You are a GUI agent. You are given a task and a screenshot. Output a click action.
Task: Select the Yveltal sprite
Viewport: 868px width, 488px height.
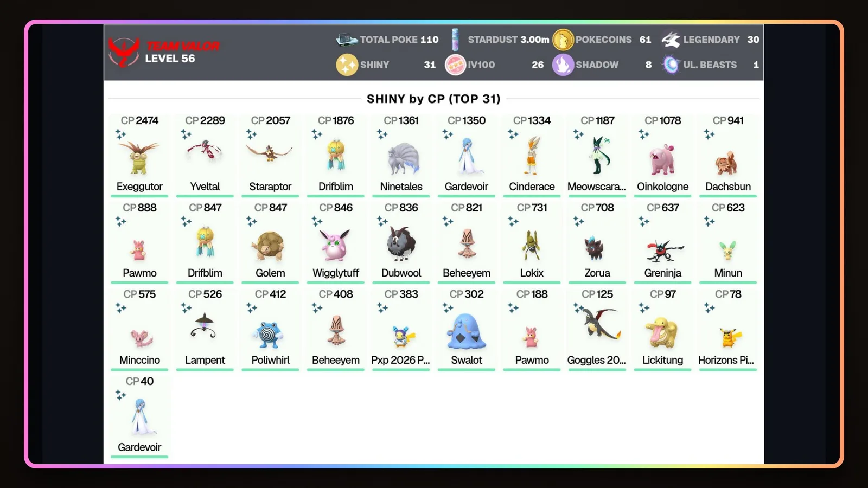click(205, 152)
